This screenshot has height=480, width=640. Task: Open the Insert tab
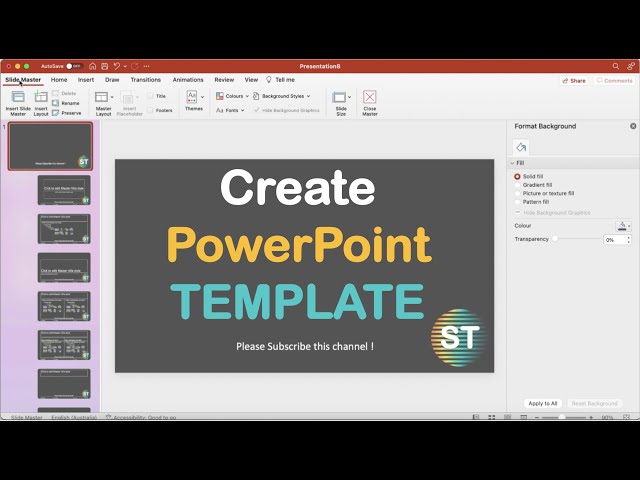[x=86, y=80]
